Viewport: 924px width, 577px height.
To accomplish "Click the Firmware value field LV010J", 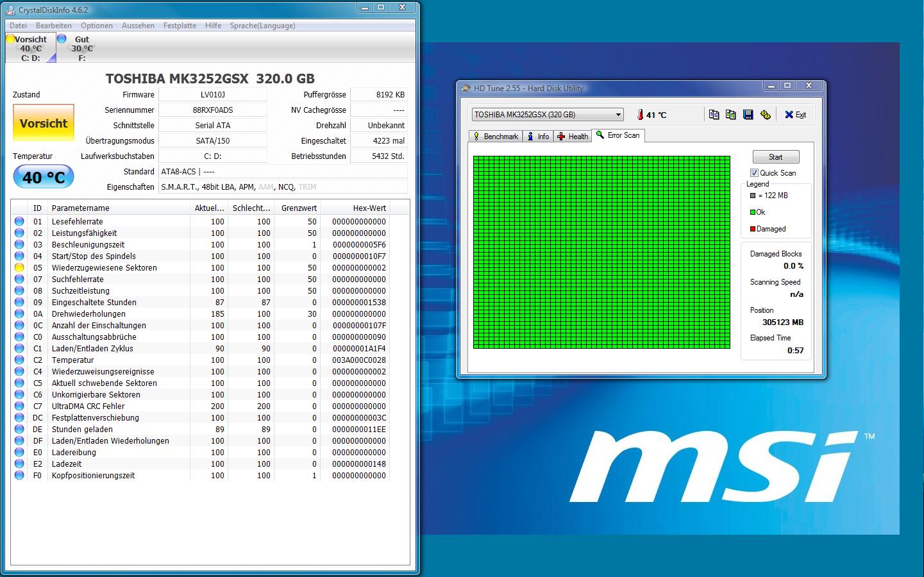I will pyautogui.click(x=213, y=95).
